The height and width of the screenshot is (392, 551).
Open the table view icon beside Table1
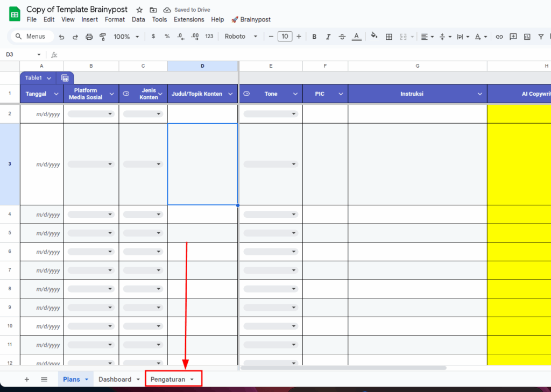point(65,78)
